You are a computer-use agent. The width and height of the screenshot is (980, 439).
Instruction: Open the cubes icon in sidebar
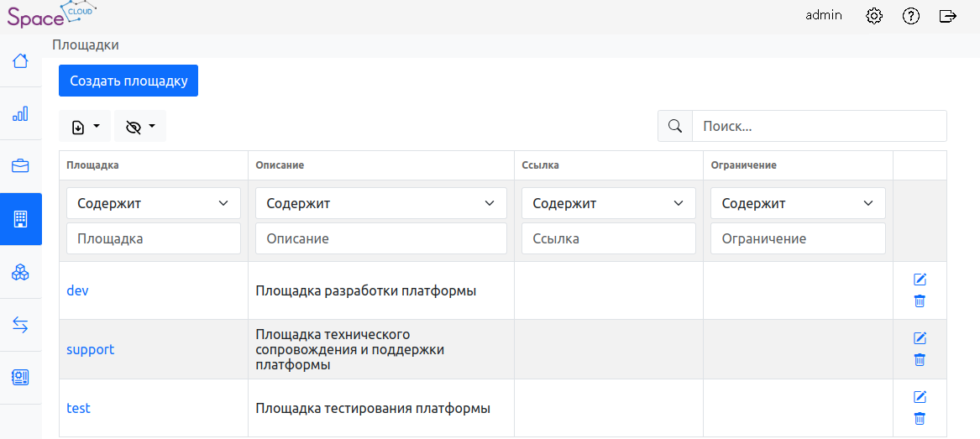point(20,272)
